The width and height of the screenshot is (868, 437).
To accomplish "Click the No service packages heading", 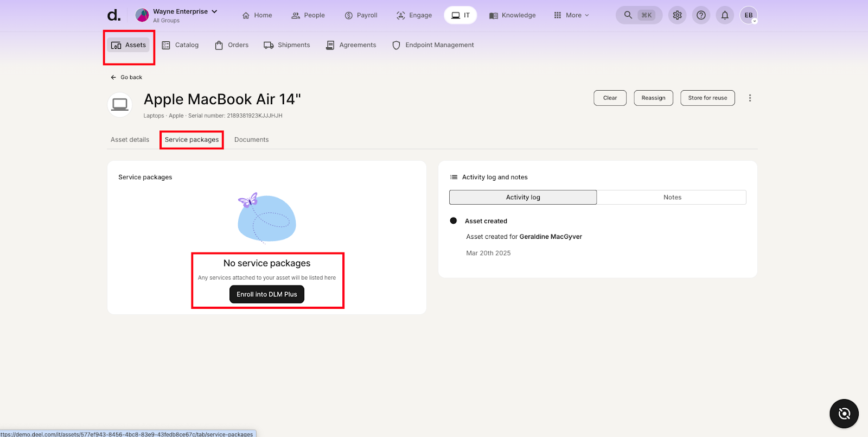I will click(x=267, y=263).
